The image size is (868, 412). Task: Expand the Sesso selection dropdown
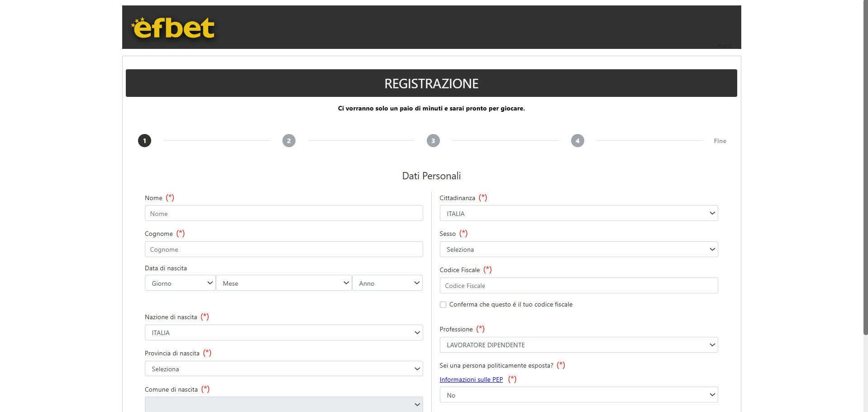tap(578, 249)
